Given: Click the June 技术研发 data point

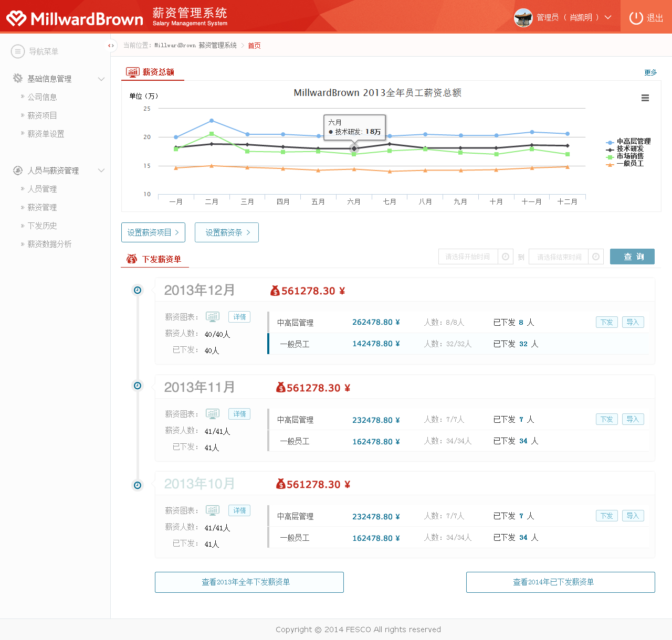Looking at the screenshot, I should (354, 148).
